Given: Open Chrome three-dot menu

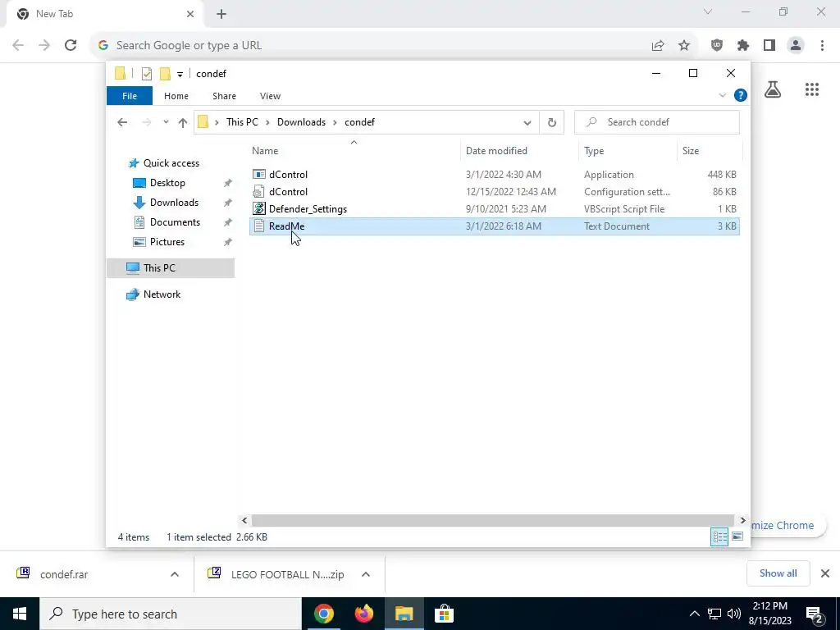Looking at the screenshot, I should pos(822,46).
